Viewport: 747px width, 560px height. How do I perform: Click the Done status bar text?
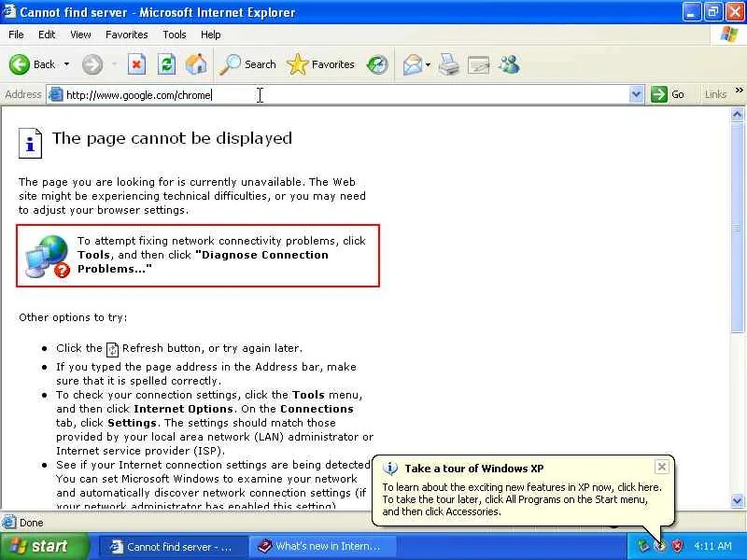(x=32, y=523)
